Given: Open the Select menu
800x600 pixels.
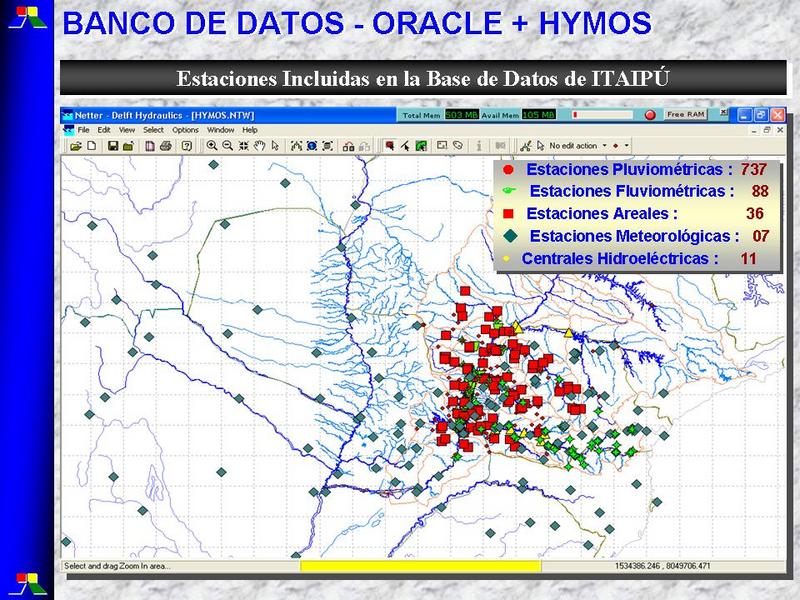Looking at the screenshot, I should pyautogui.click(x=153, y=130).
